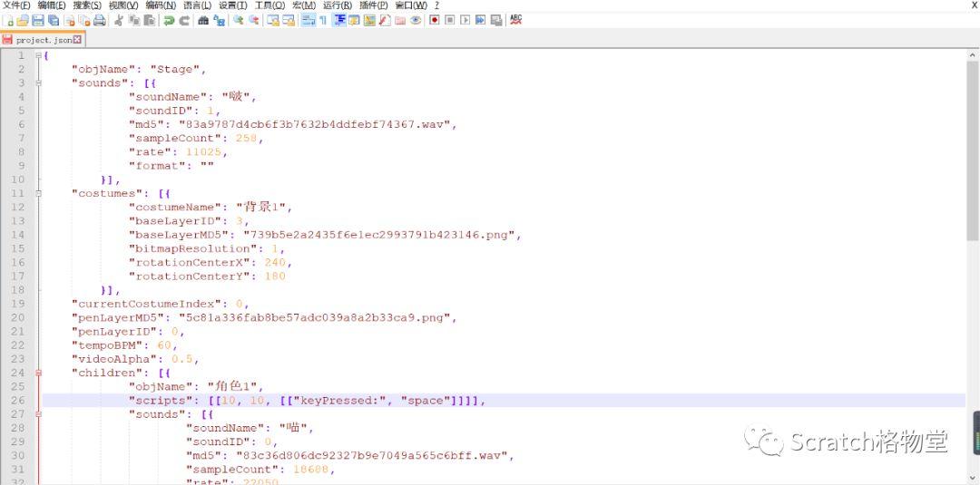The width and height of the screenshot is (980, 485).
Task: Collapse the "costumes" fold at line 11
Action: (39, 193)
